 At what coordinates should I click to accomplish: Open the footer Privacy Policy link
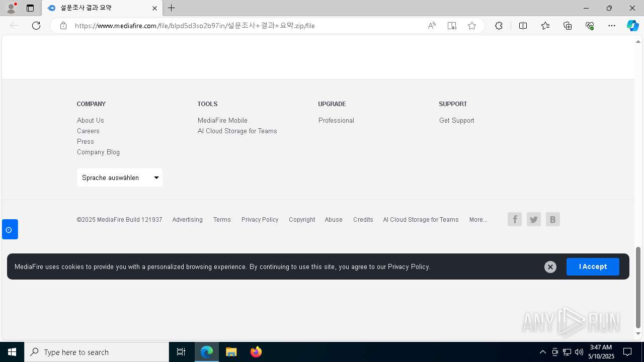coord(260,220)
